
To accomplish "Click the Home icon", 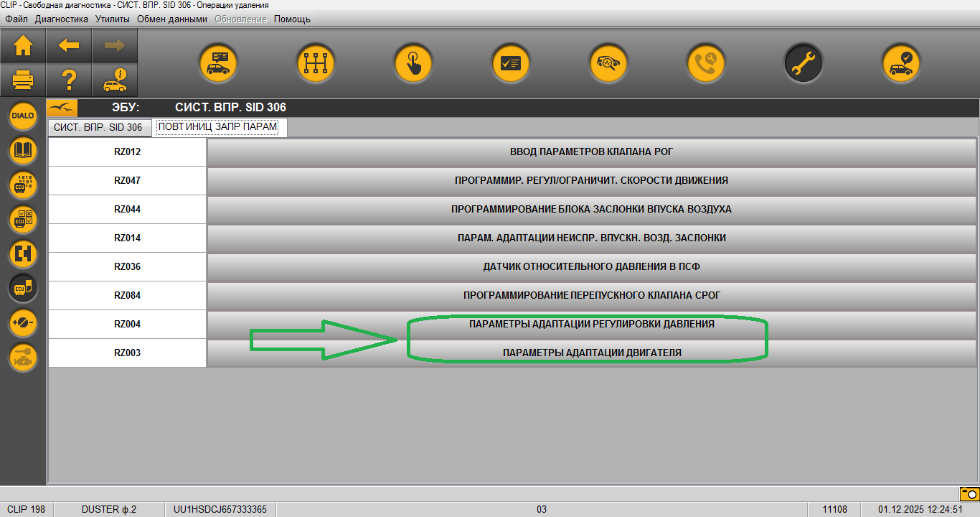I will [23, 46].
